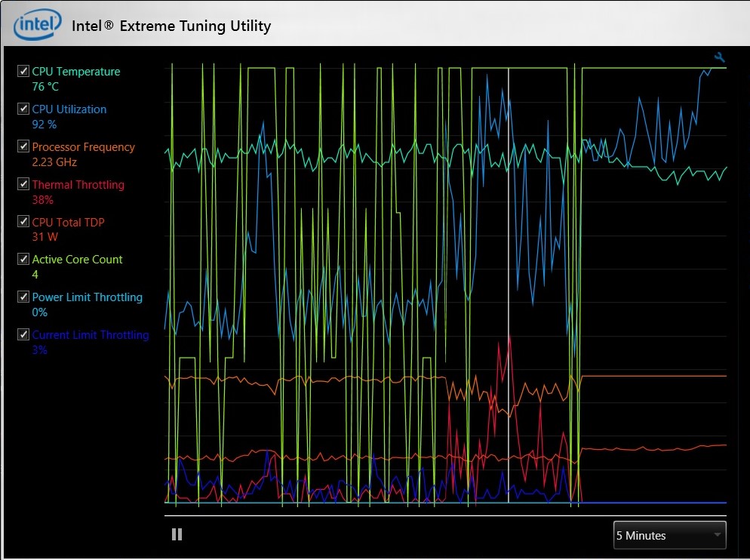Toggle the Active Core Count checkbox
The image size is (750, 560).
23,259
